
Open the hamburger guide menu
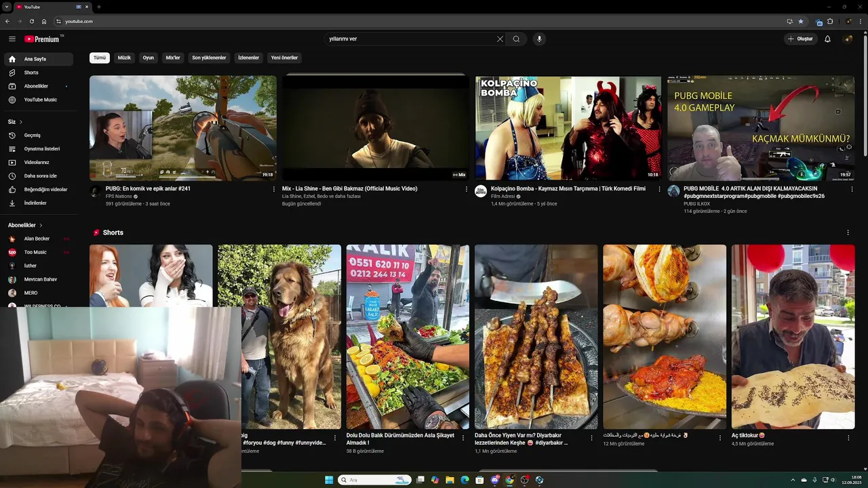coord(12,39)
